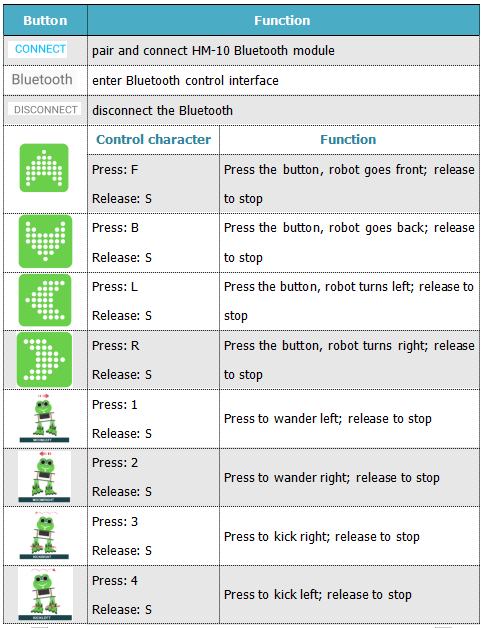Click 'pair and connect HM-10 Bluetooth module' text
This screenshot has width=485, height=628.
tap(213, 51)
